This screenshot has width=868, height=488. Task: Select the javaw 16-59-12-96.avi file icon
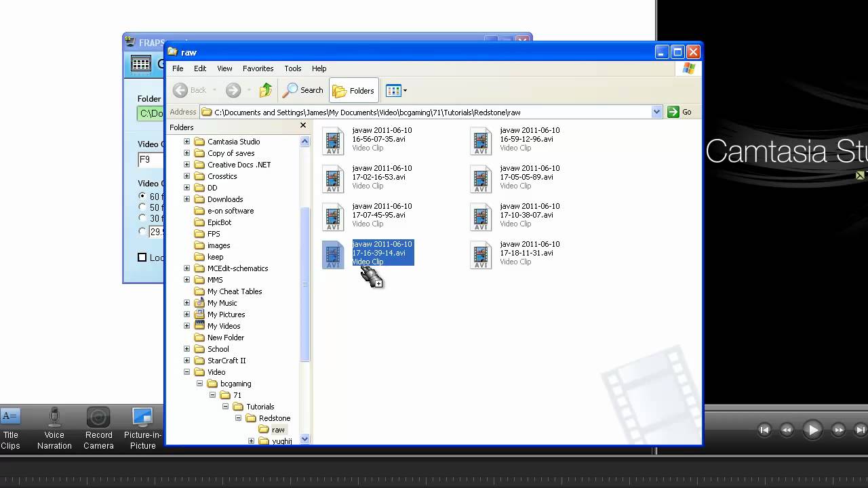(x=481, y=141)
